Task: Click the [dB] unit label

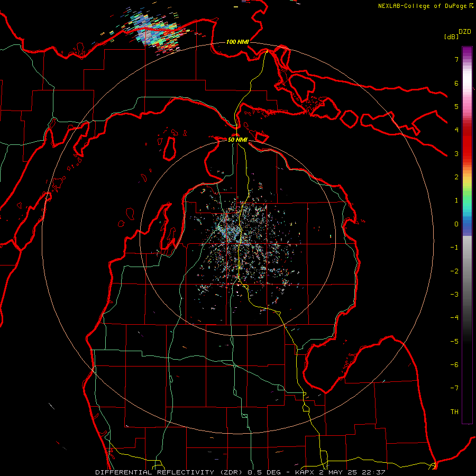Action: (451, 36)
